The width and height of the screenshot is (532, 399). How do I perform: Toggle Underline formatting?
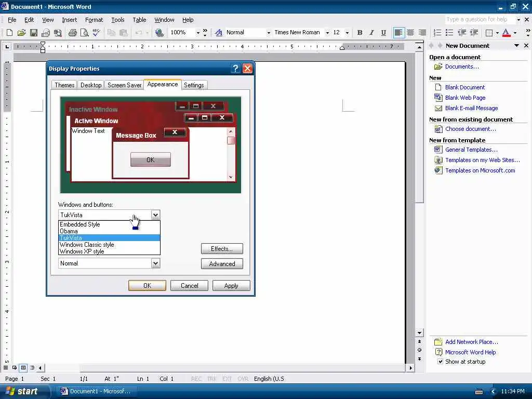click(x=383, y=33)
